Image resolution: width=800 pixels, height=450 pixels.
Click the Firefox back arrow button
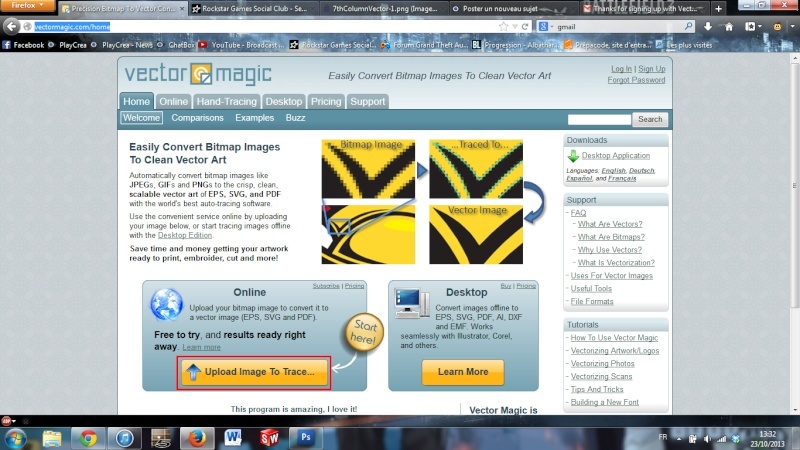[11, 26]
